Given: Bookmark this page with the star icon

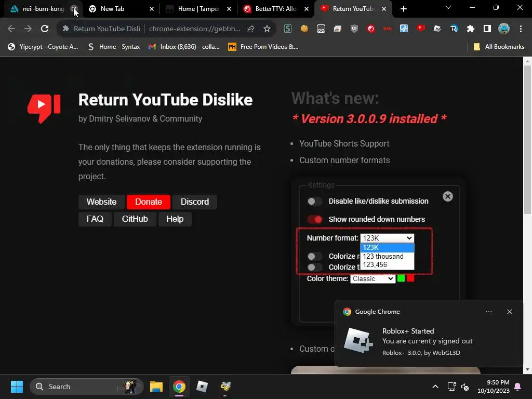Looking at the screenshot, I should [x=267, y=29].
